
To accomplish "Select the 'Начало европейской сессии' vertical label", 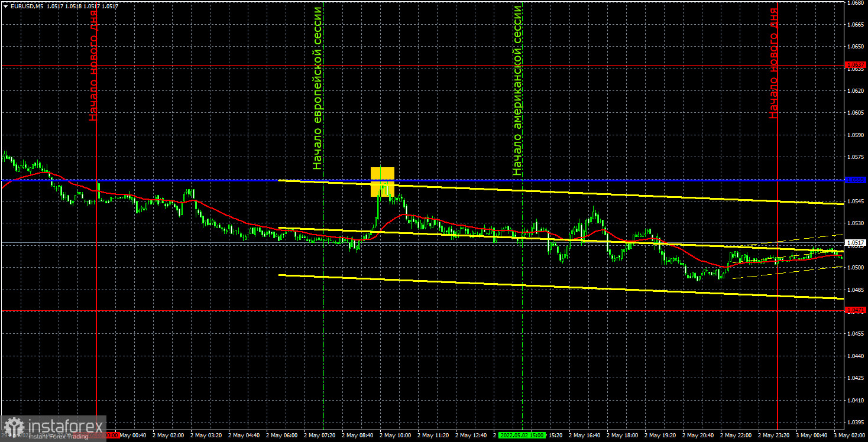I will tap(318, 88).
